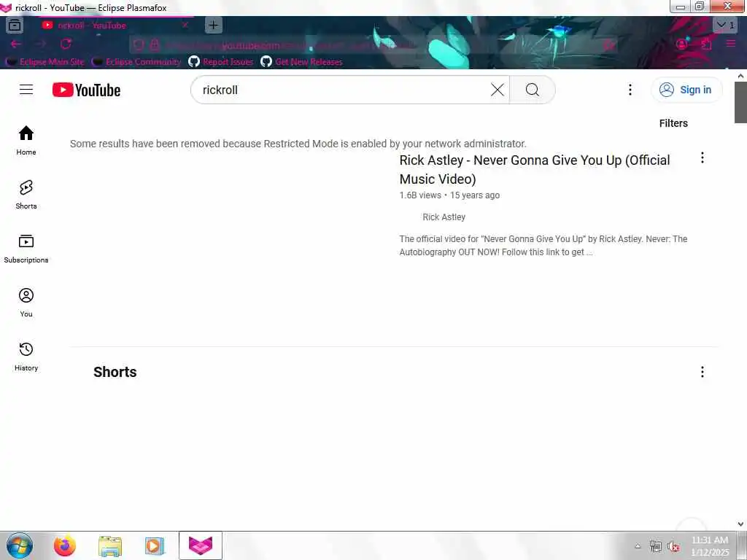Click the Shorts shelf heading
Screen dimensions: 747x560
[115, 372]
